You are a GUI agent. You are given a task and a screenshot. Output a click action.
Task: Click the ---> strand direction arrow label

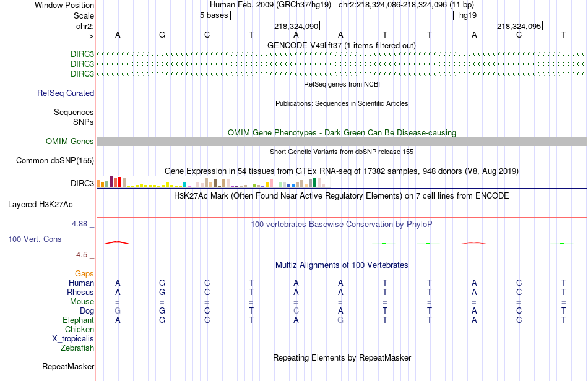(88, 36)
